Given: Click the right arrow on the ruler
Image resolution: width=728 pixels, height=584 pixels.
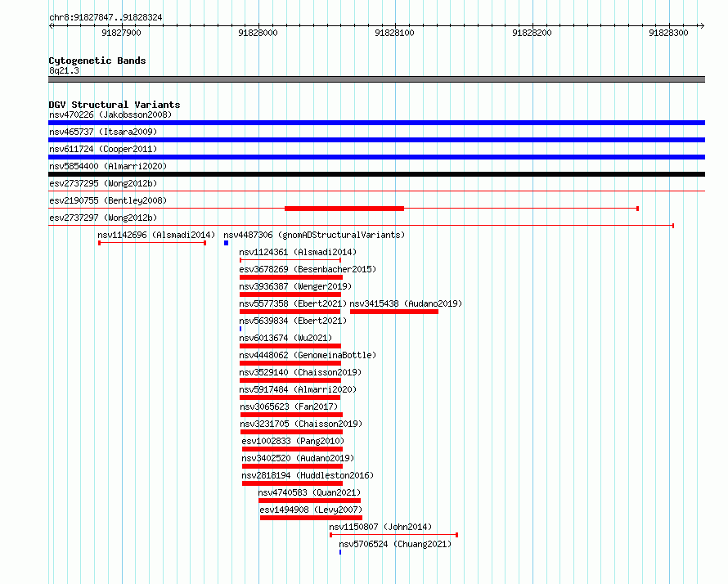Looking at the screenshot, I should 702,25.
